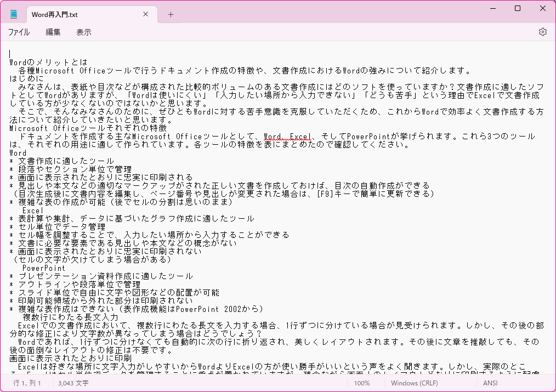Screen dimensions: 556x392
Task: Click heading Microsoft Officeツールそれぞれの特徴
Action: (x=88, y=128)
